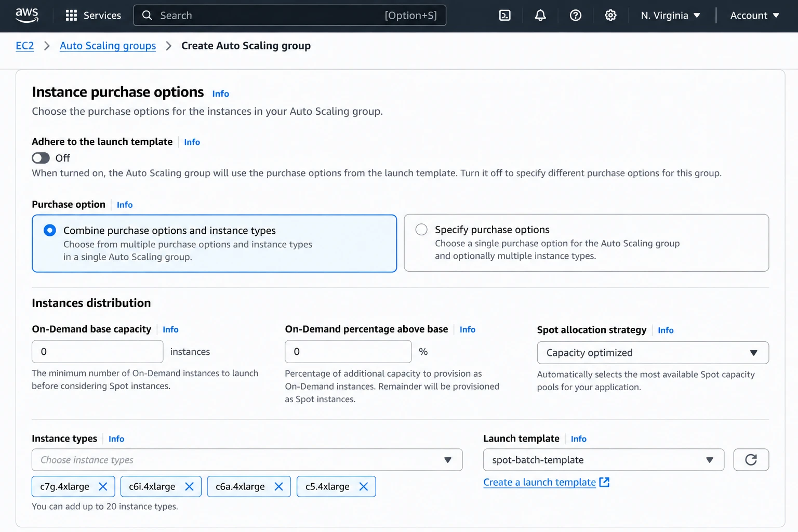This screenshot has height=532, width=798.
Task: Open the settings gear in the top bar
Action: coord(611,16)
